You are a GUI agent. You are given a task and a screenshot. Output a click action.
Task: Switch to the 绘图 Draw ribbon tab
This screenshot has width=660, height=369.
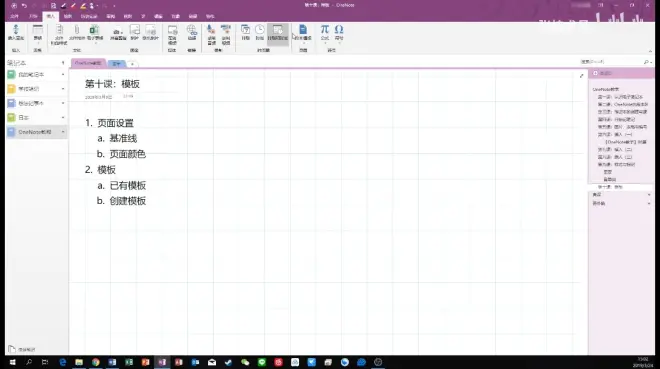pyautogui.click(x=68, y=16)
